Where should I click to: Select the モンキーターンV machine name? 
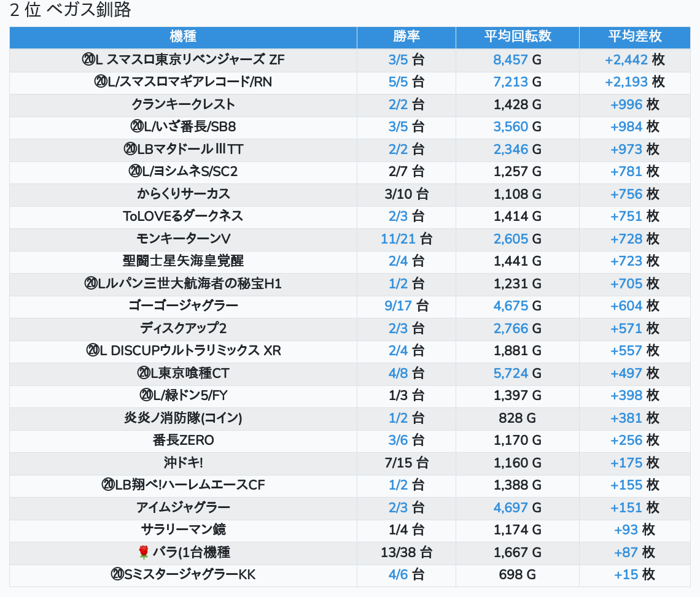[x=183, y=239]
